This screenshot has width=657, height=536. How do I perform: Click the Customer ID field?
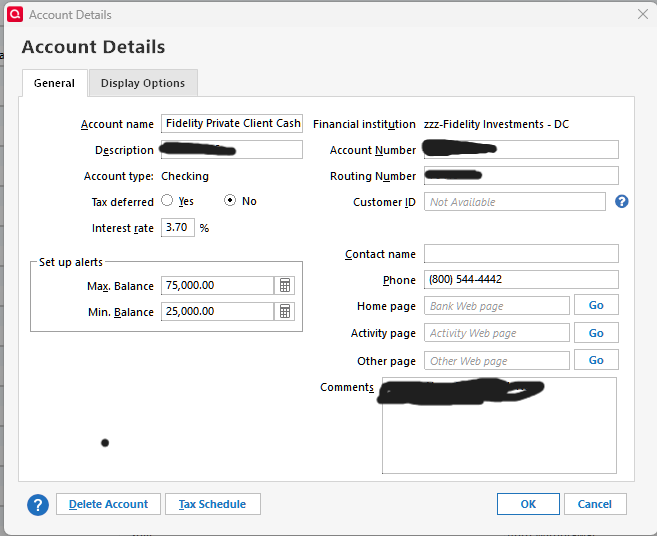pyautogui.click(x=515, y=202)
